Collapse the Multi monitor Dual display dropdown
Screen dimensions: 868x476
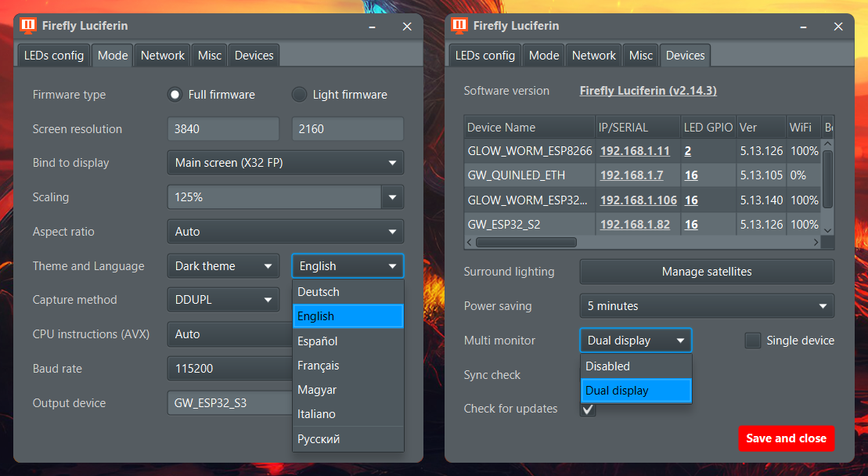636,341
